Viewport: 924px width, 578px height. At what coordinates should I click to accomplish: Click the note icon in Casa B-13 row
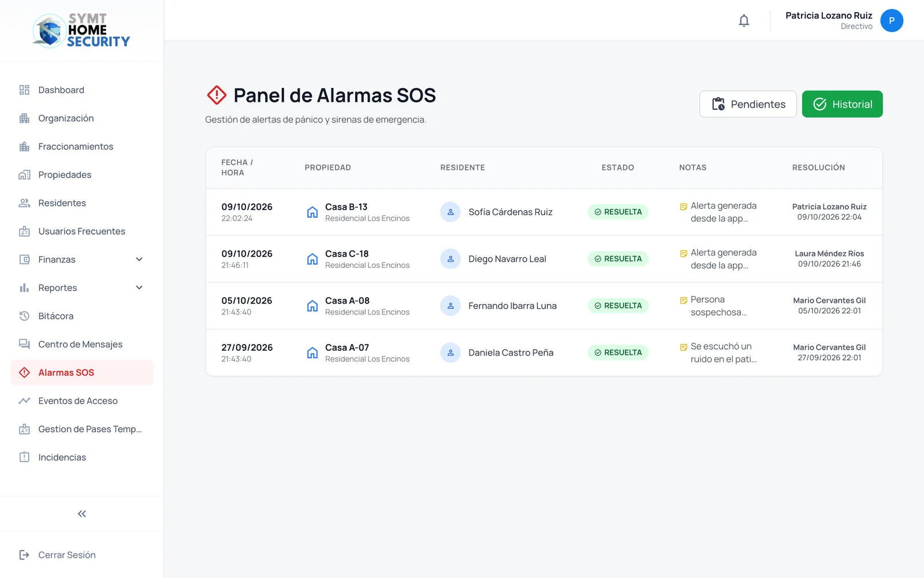tap(684, 207)
